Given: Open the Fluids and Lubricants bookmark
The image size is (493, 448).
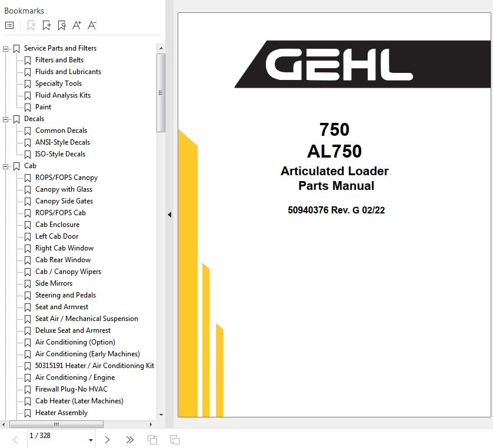Looking at the screenshot, I should coord(68,72).
